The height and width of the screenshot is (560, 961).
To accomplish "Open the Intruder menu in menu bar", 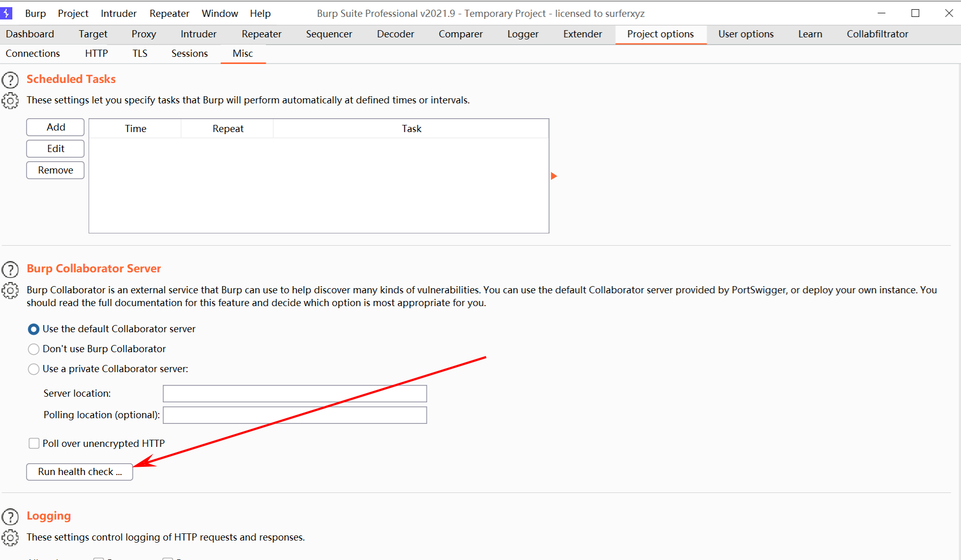I will pos(119,13).
